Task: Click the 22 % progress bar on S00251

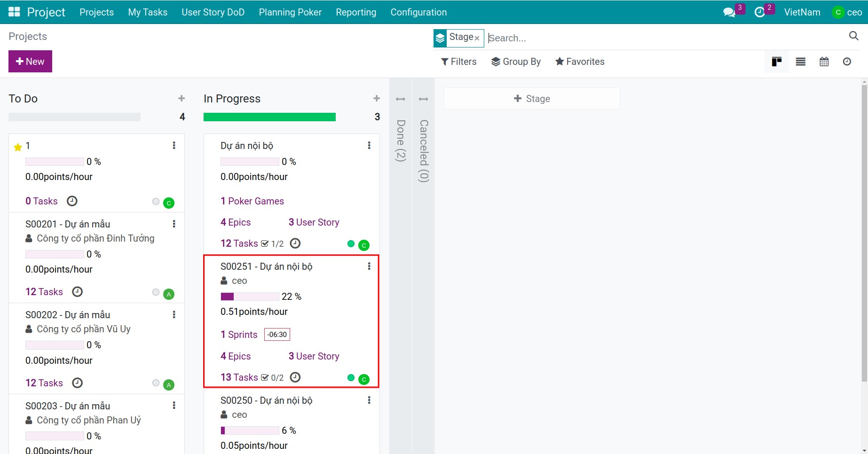Action: (250, 297)
